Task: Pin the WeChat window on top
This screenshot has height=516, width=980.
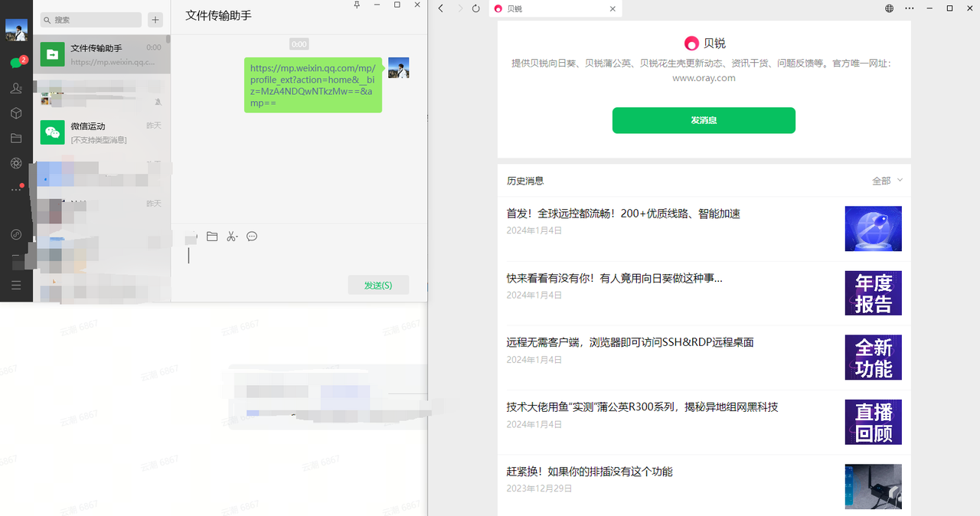Action: pyautogui.click(x=357, y=5)
